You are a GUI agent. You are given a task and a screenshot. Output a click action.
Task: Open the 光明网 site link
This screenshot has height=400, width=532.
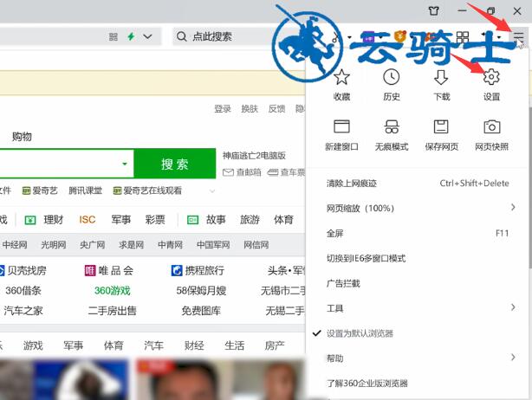click(x=53, y=245)
